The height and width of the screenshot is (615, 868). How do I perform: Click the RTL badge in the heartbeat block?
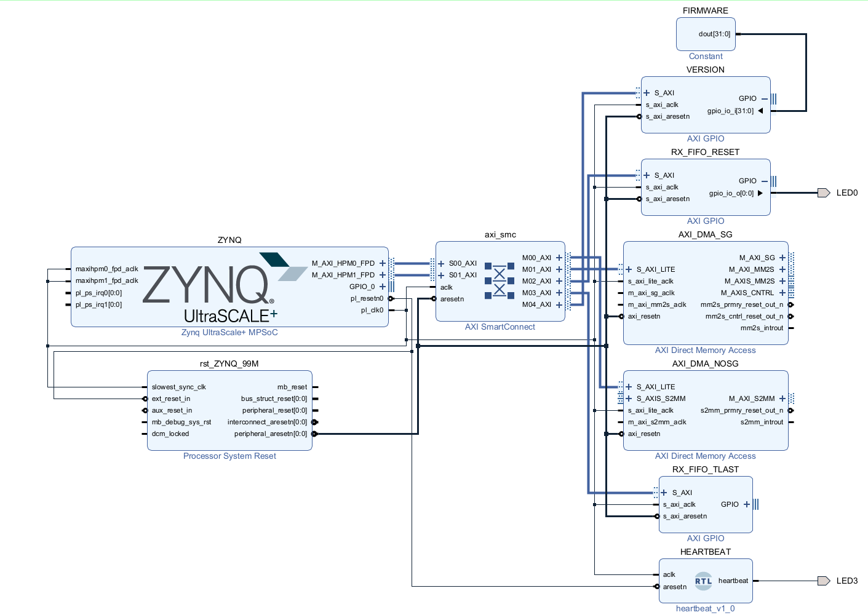tap(703, 581)
